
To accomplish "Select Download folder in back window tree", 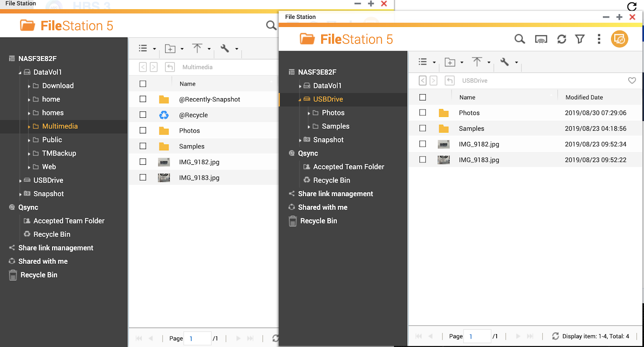I will click(58, 86).
